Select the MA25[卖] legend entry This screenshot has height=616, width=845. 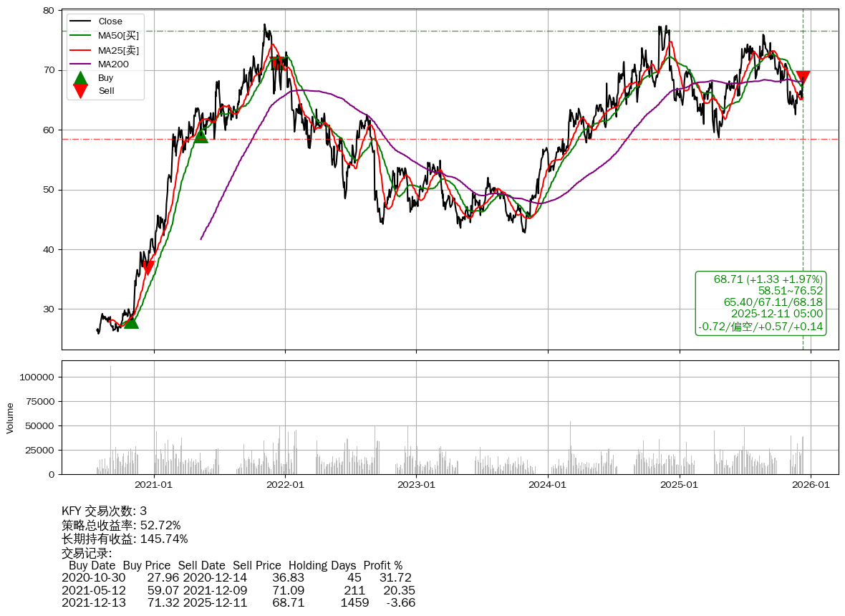click(x=118, y=50)
